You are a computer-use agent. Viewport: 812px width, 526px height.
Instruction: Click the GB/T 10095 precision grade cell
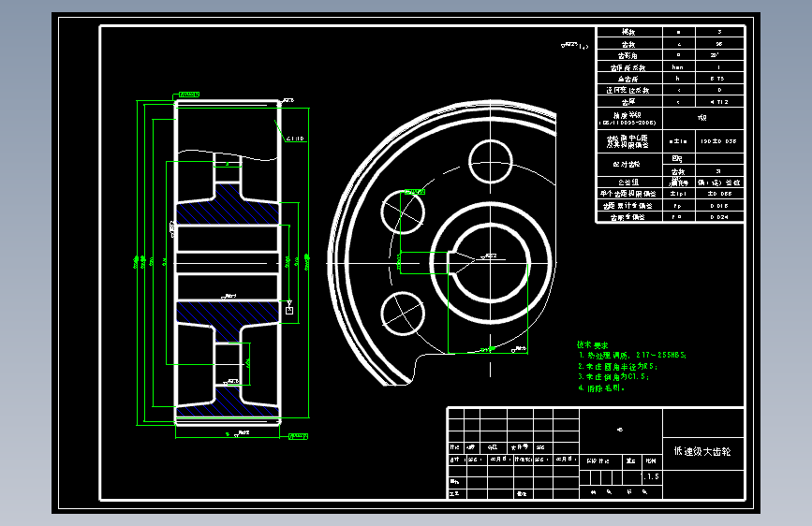628,119
